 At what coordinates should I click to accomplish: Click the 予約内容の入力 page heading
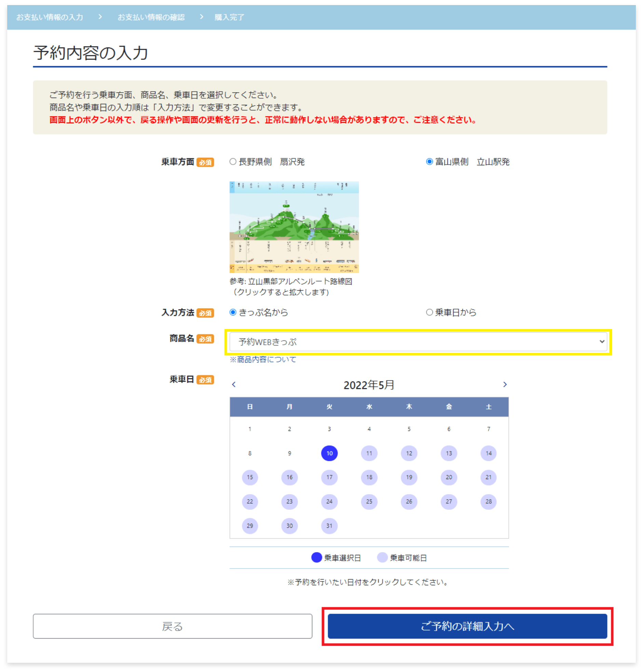coord(91,53)
